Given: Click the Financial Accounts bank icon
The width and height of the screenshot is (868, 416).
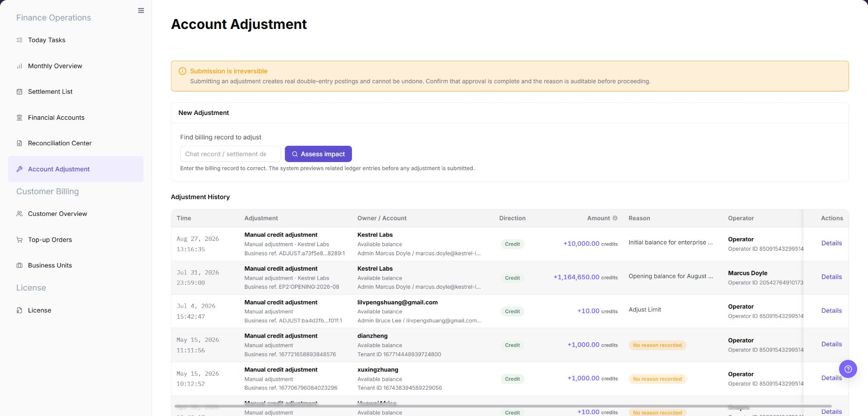Looking at the screenshot, I should point(19,117).
